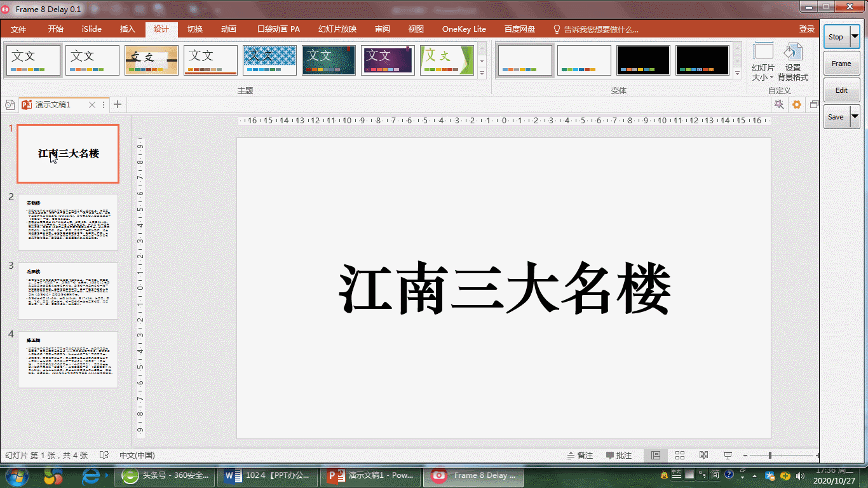The width and height of the screenshot is (868, 488).
Task: Open the 百度网盘 tab
Action: click(520, 29)
